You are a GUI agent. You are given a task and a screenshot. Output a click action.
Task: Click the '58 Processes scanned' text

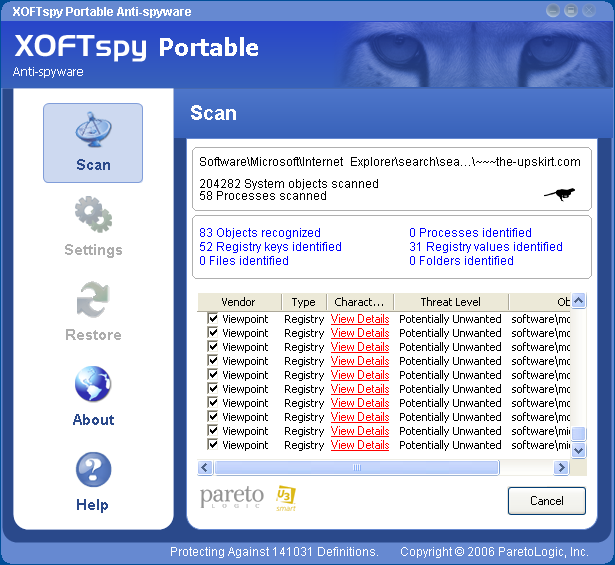click(263, 196)
